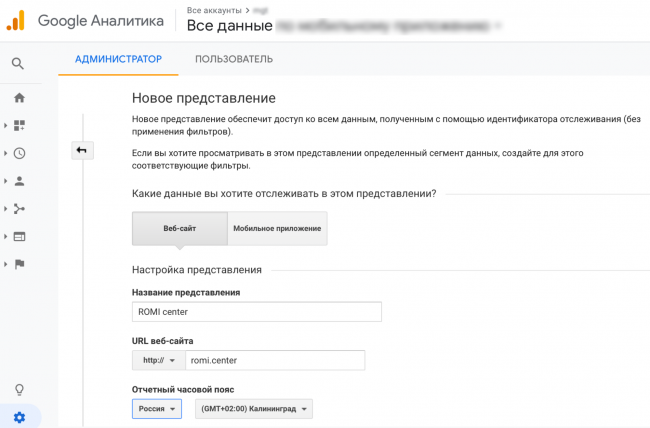Image resolution: width=650 pixels, height=428 pixels.
Task: Open the Behavior reports window icon
Action: pos(19,237)
